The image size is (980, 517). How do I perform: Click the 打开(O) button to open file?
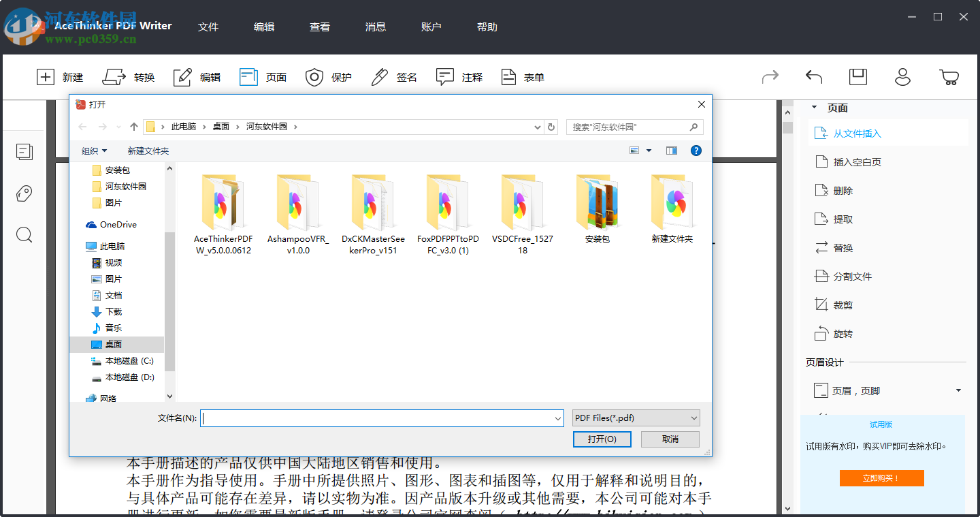(602, 439)
